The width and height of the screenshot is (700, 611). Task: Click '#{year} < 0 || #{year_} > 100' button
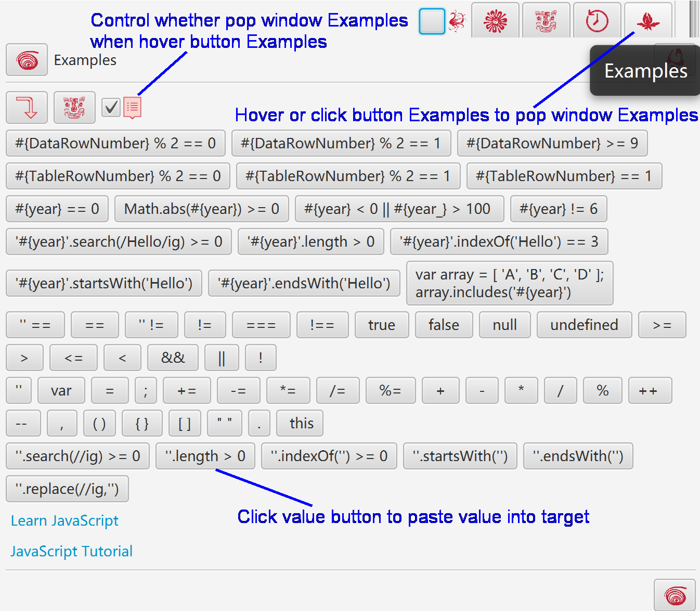pos(399,209)
